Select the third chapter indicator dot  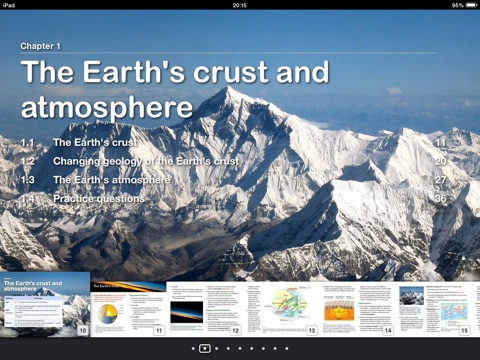(217, 348)
